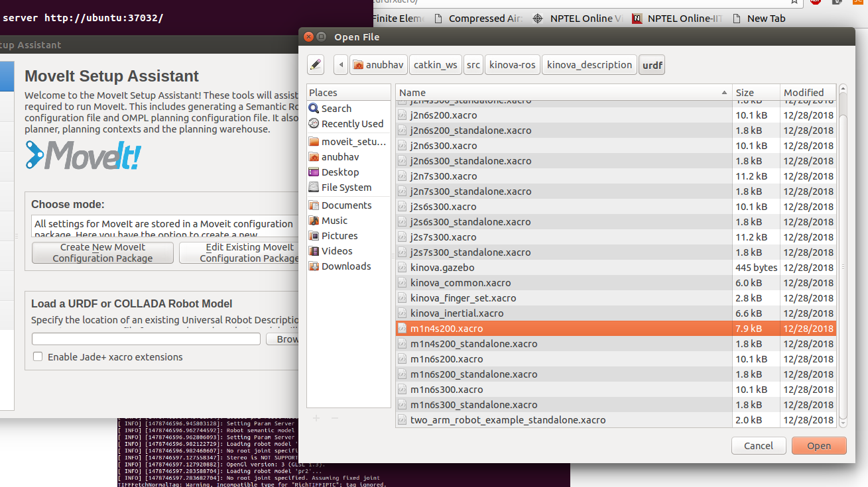This screenshot has width=868, height=487.
Task: Jump to kinova_description in the path bar
Action: coord(589,65)
